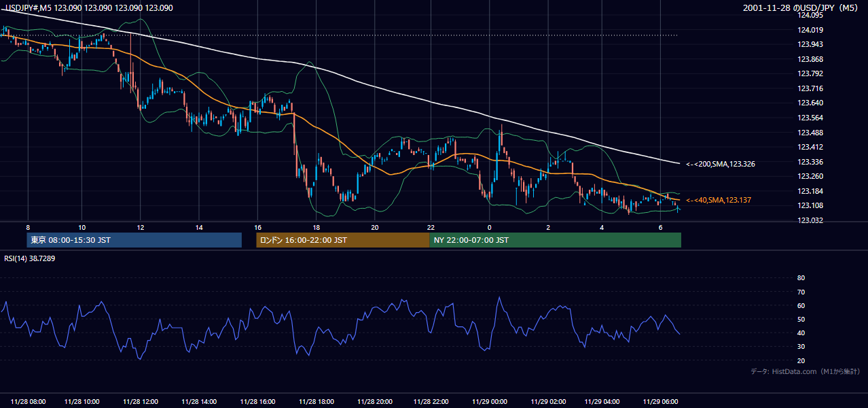Viewport: 868px width, 408px height.
Task: Click the 11/29 04:00 date label
Action: pos(602,402)
